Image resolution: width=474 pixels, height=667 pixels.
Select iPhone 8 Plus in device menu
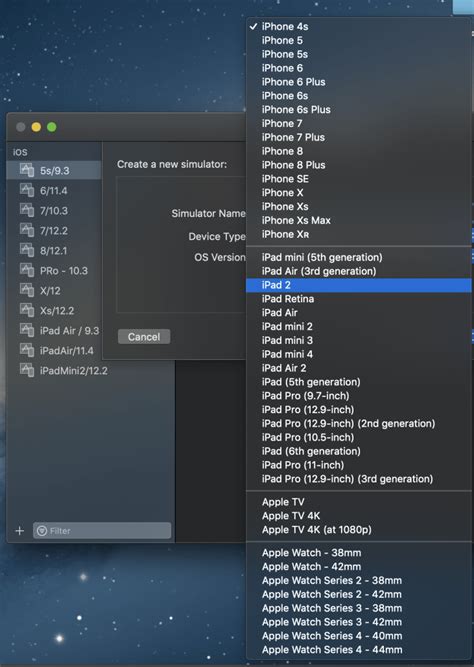click(359, 165)
